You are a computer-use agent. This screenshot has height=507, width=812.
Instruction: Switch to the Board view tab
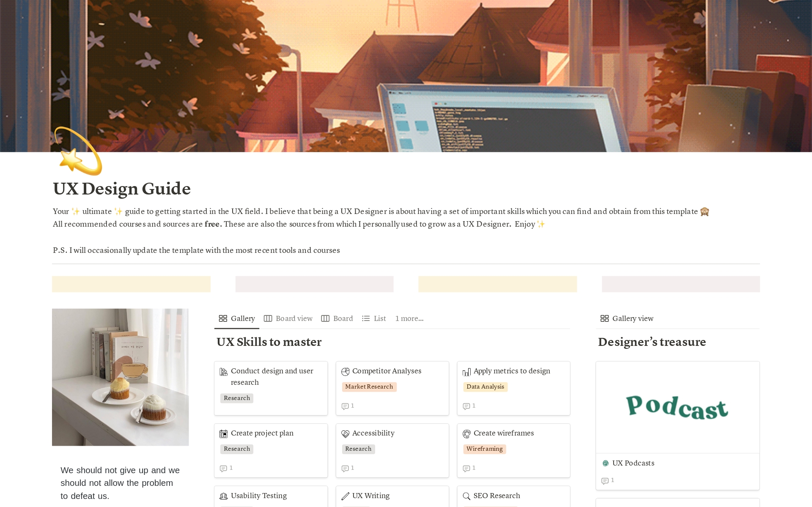[x=288, y=318]
